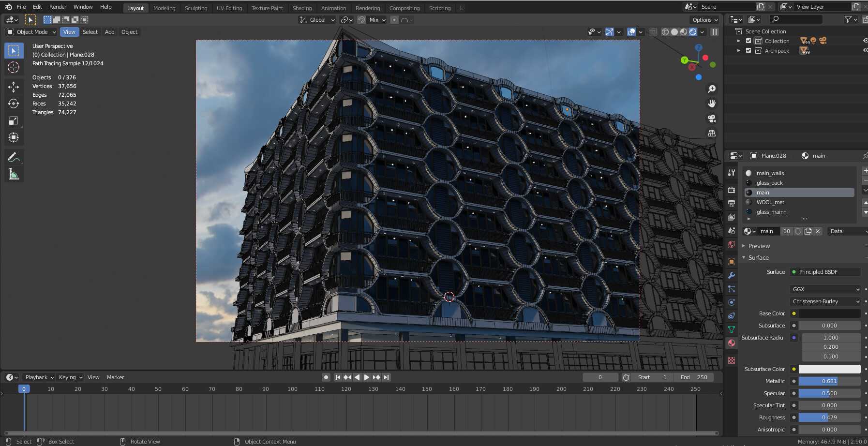
Task: Select the Measure tool
Action: tap(14, 174)
